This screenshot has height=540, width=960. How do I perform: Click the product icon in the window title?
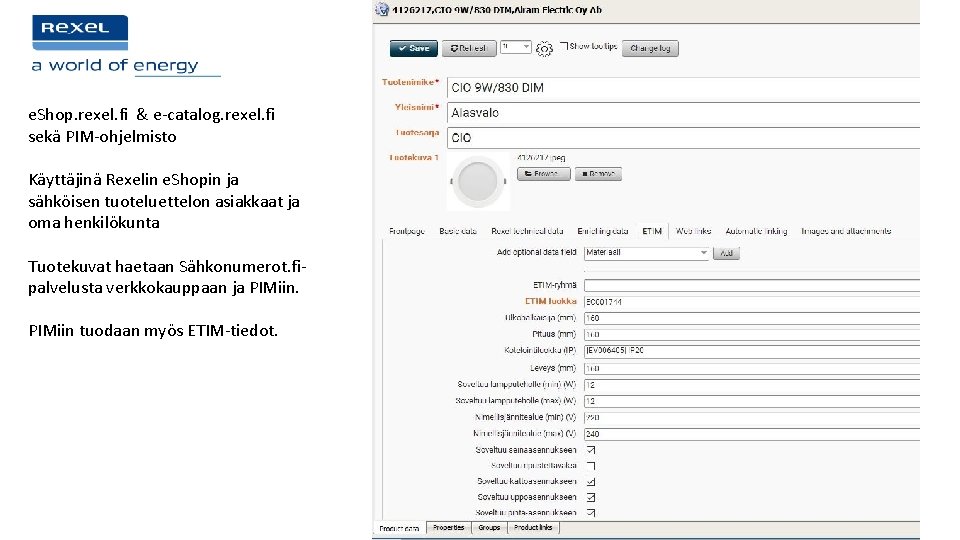pos(382,9)
